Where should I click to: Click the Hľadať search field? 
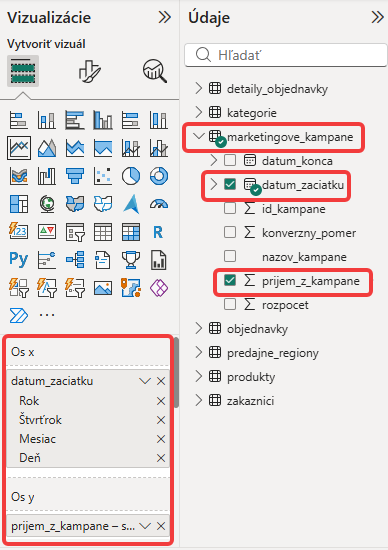point(286,55)
